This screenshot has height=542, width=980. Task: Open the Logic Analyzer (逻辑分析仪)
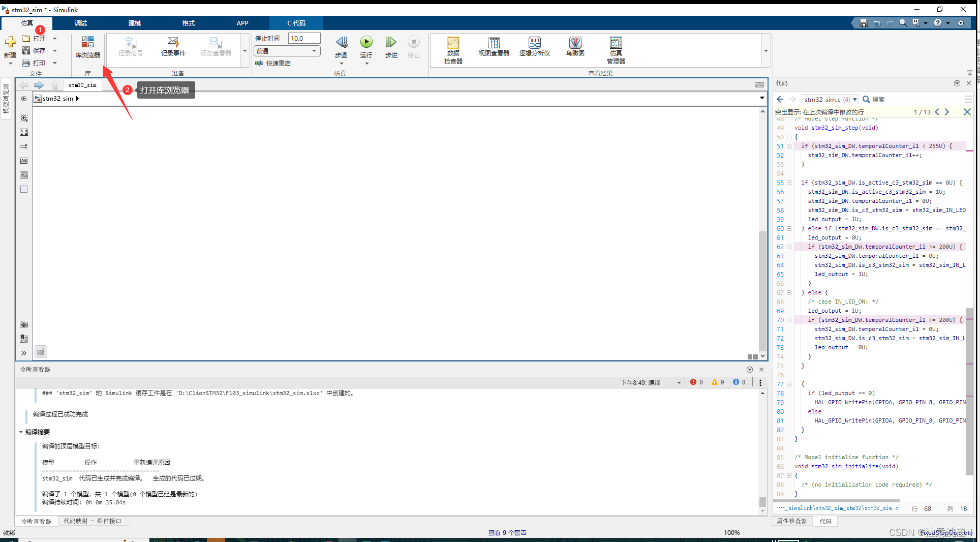click(534, 47)
